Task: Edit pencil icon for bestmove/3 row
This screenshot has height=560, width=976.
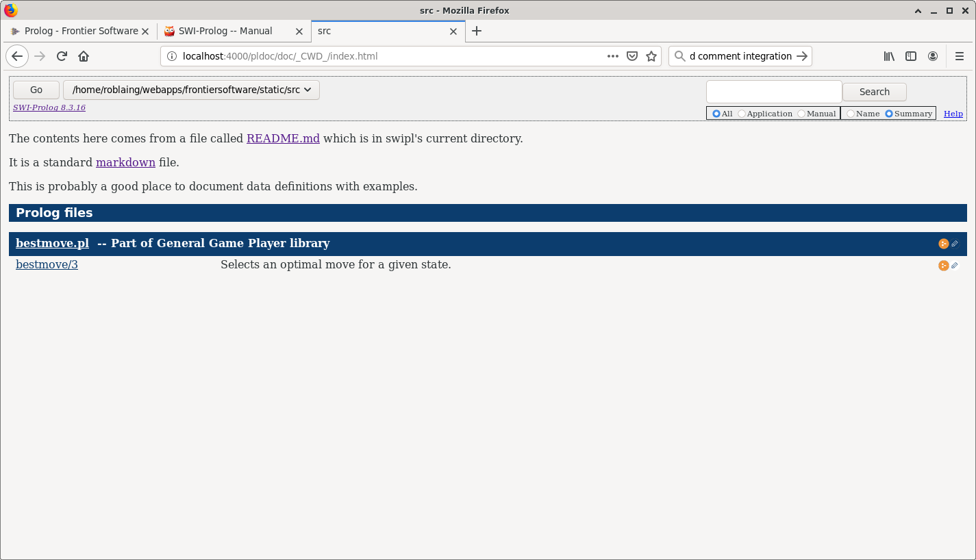Action: pos(955,266)
